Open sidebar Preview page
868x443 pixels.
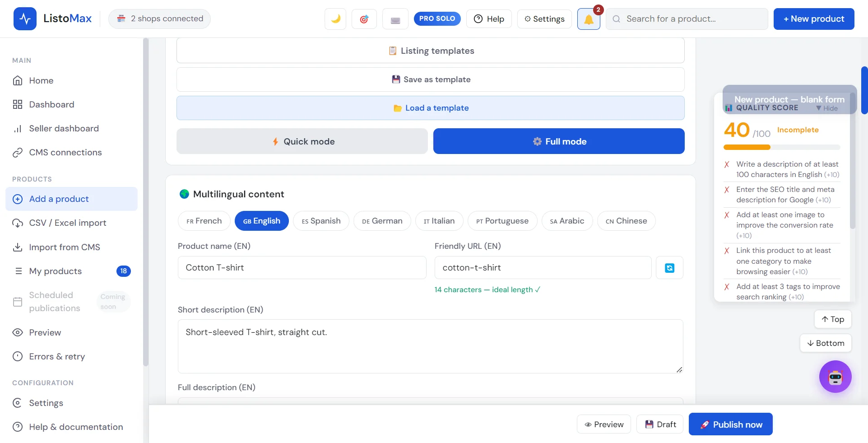(x=71, y=332)
